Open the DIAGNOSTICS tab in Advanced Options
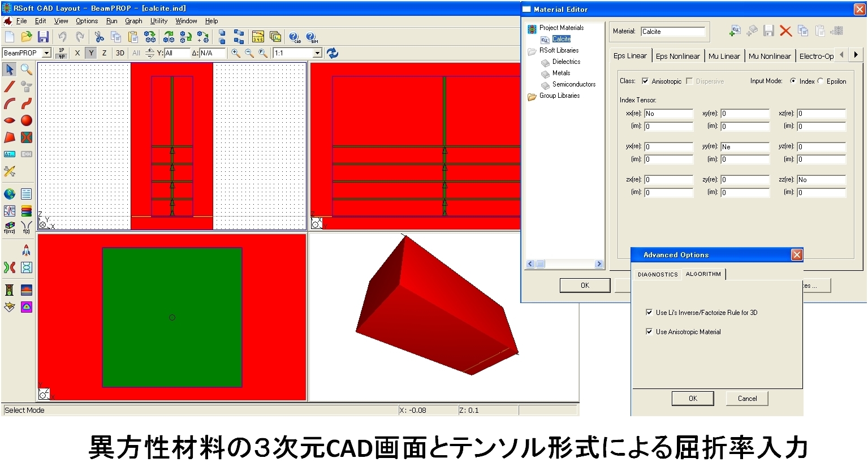 658,274
